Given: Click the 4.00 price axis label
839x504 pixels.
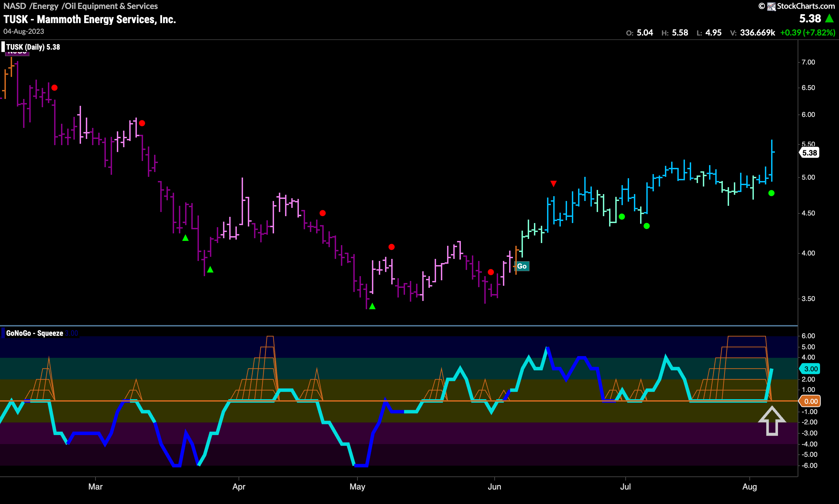Looking at the screenshot, I should tap(808, 253).
